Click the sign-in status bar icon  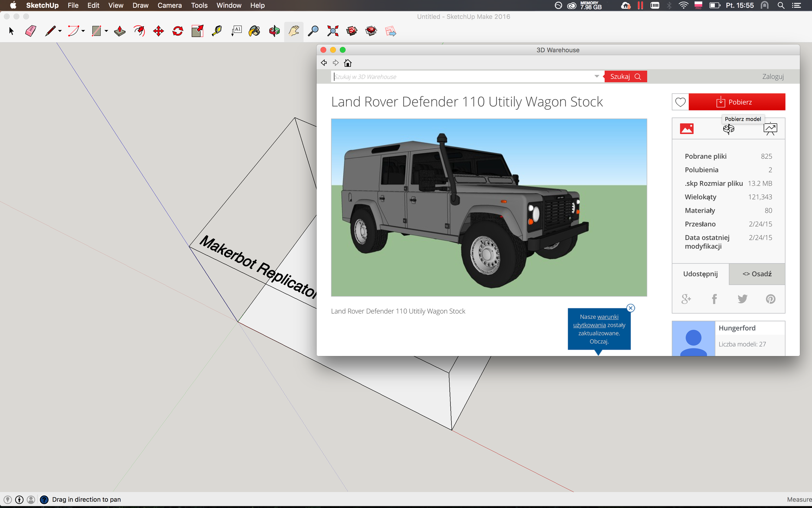pos(31,500)
